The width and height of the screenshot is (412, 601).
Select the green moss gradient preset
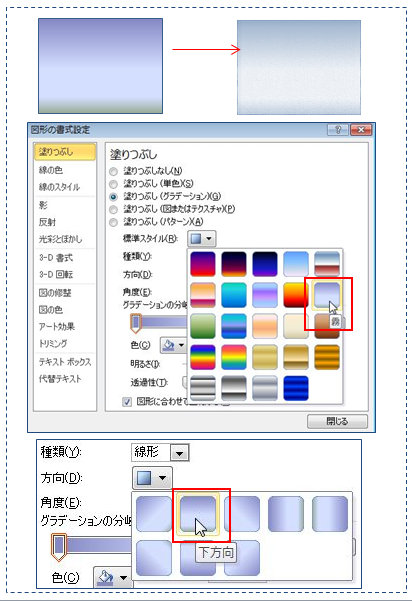coord(203,326)
